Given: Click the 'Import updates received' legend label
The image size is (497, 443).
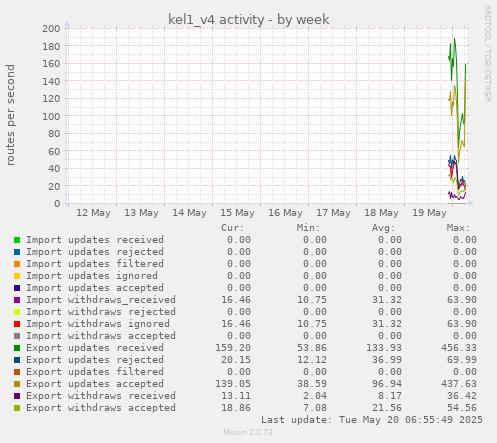Looking at the screenshot, I should pyautogui.click(x=95, y=240).
